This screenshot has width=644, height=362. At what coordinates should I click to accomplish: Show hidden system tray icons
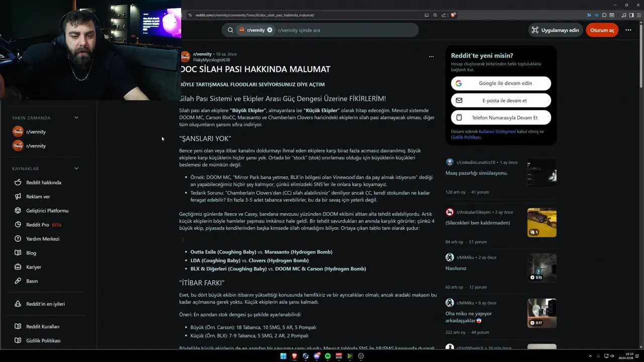[590, 356]
